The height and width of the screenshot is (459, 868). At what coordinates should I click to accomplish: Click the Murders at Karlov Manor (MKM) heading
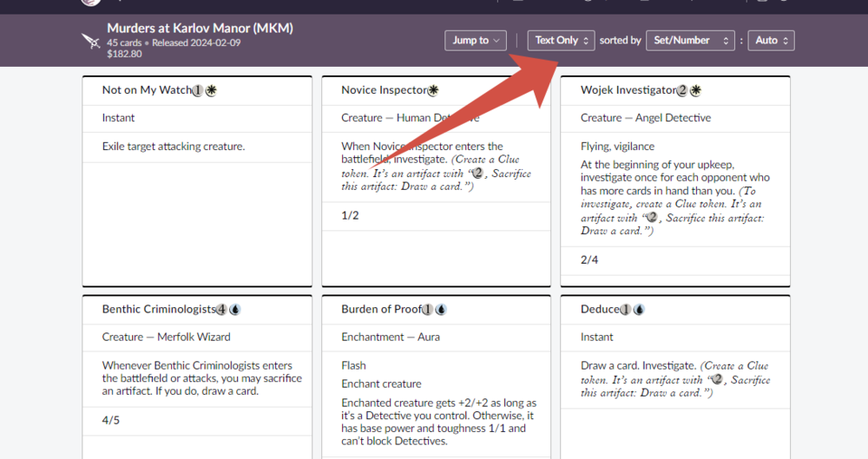pyautogui.click(x=200, y=29)
